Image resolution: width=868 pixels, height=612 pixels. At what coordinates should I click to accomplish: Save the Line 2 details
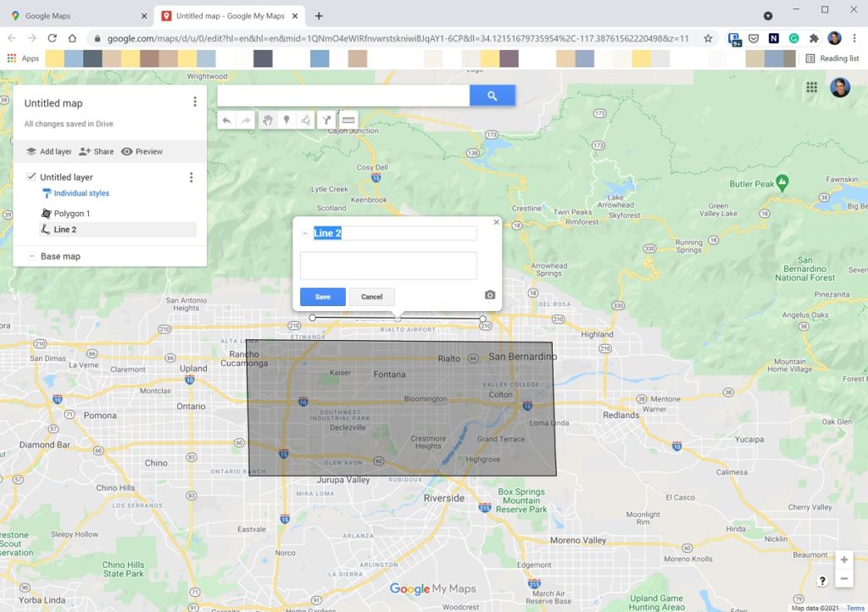coord(322,297)
